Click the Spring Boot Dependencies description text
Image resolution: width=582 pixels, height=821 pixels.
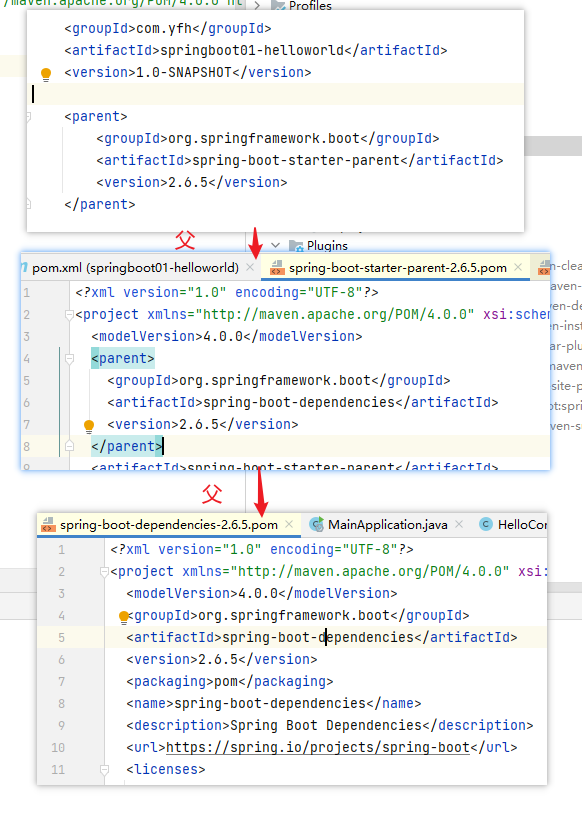click(326, 725)
